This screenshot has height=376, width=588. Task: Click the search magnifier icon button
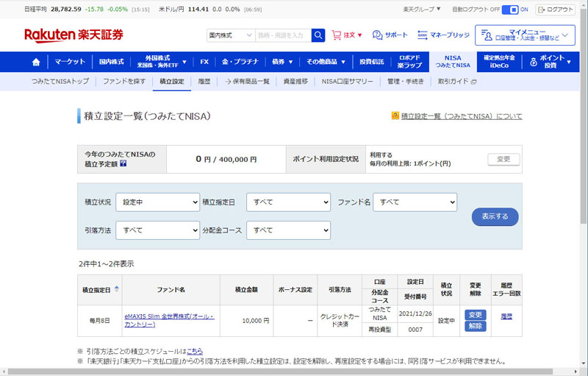point(318,35)
